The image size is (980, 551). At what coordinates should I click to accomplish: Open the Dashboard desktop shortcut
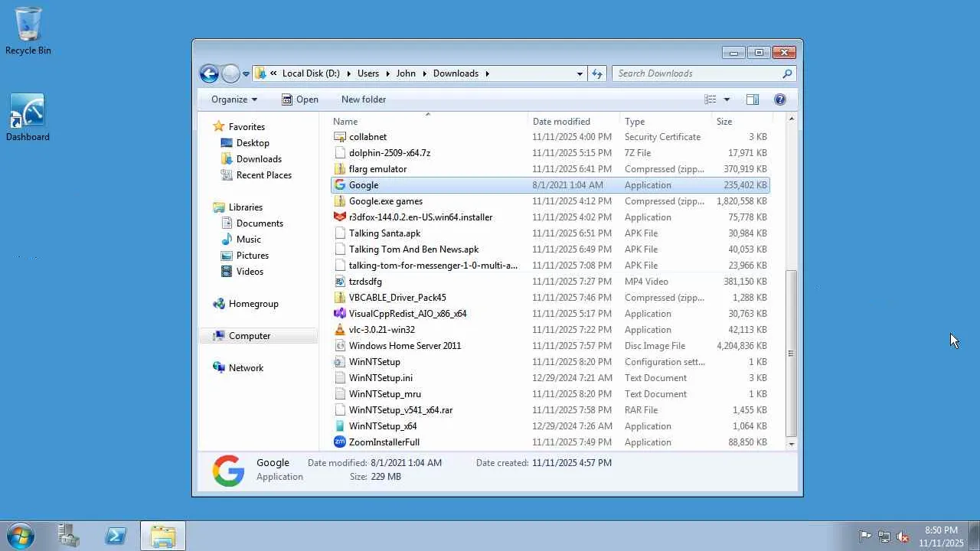28,118
